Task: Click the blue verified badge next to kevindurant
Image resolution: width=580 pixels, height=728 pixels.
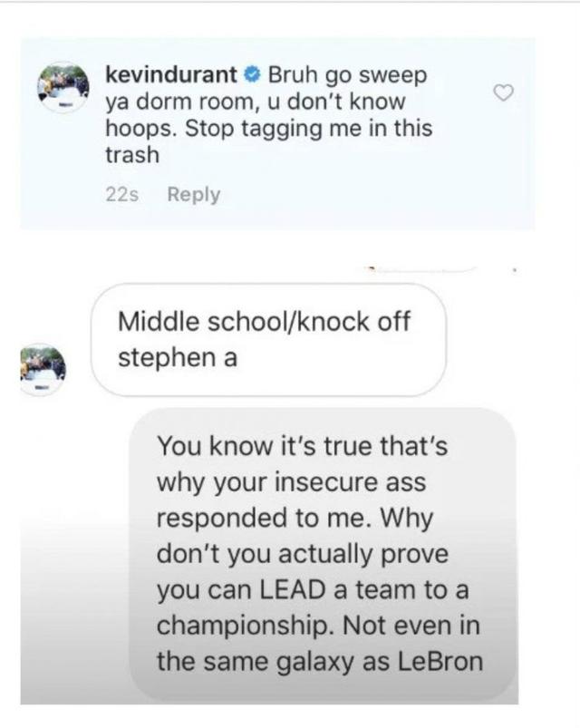Action: tap(253, 74)
